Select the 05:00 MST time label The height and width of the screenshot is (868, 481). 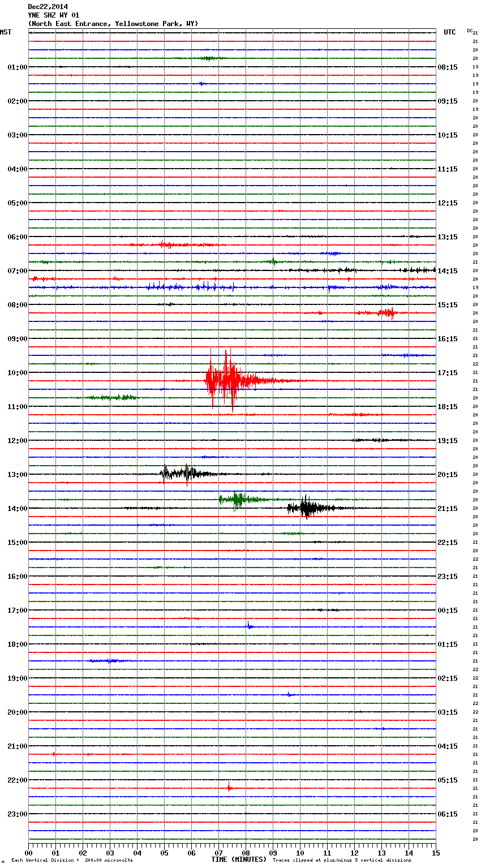[x=18, y=203]
